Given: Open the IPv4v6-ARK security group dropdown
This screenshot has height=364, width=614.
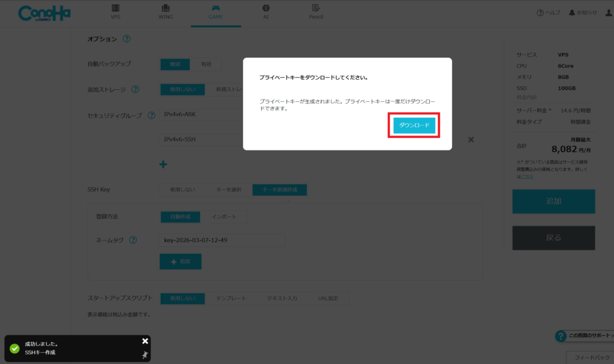Looking at the screenshot, I should [x=201, y=115].
